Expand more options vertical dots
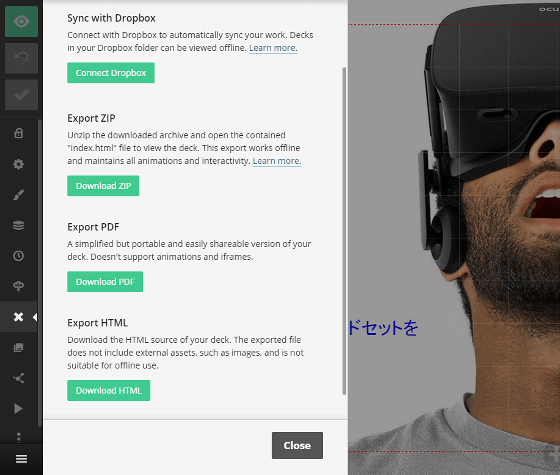Image resolution: width=560 pixels, height=475 pixels. (x=19, y=437)
